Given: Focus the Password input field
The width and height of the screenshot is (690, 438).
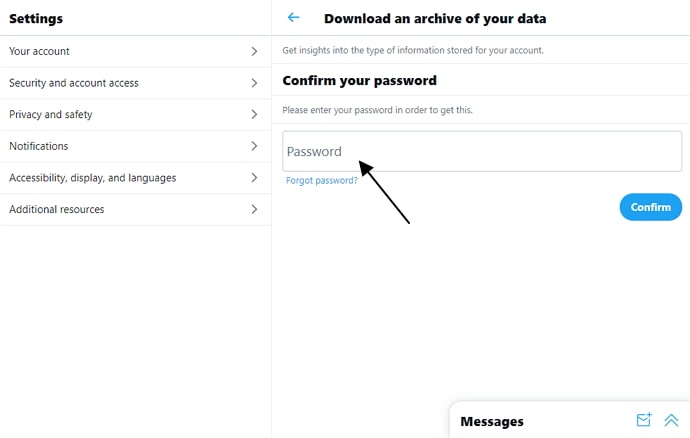Looking at the screenshot, I should pyautogui.click(x=482, y=152).
